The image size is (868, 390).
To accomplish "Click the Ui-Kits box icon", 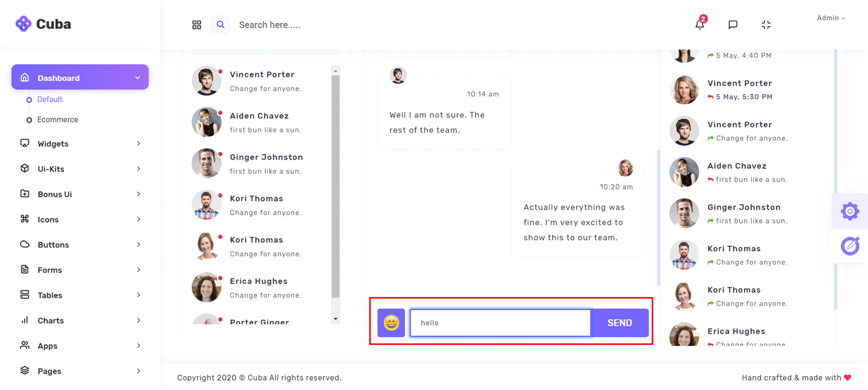I will click(x=25, y=168).
